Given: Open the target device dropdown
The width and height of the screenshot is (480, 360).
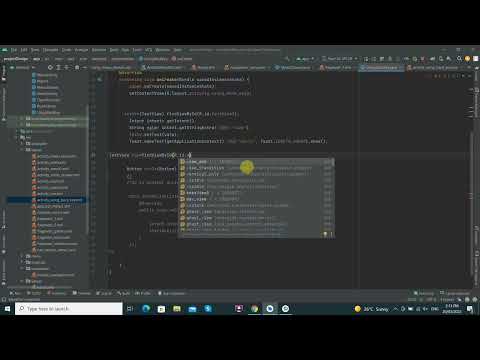Looking at the screenshot, I should [x=340, y=59].
